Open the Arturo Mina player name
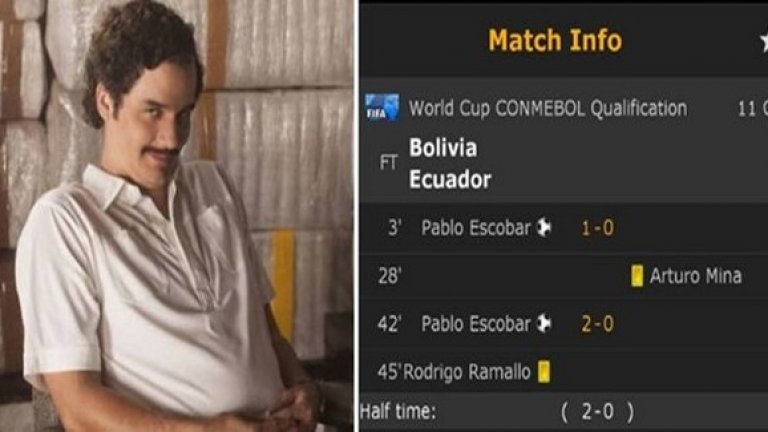Viewport: 768px width, 432px height. (x=696, y=276)
